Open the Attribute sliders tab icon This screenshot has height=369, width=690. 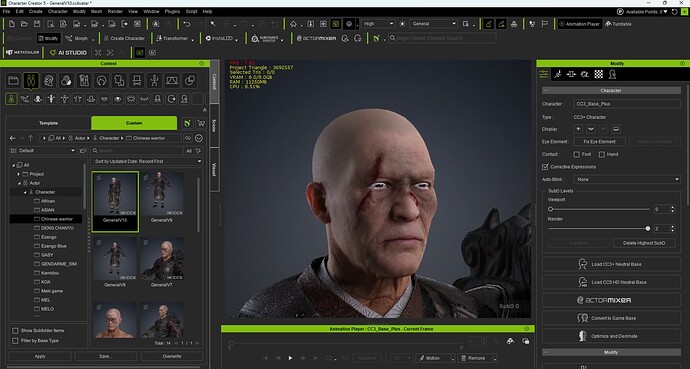click(x=544, y=74)
